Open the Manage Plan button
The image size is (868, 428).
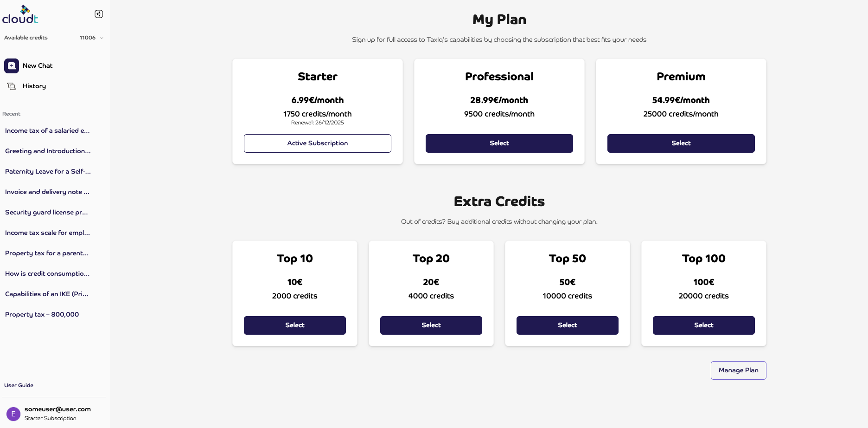point(738,370)
